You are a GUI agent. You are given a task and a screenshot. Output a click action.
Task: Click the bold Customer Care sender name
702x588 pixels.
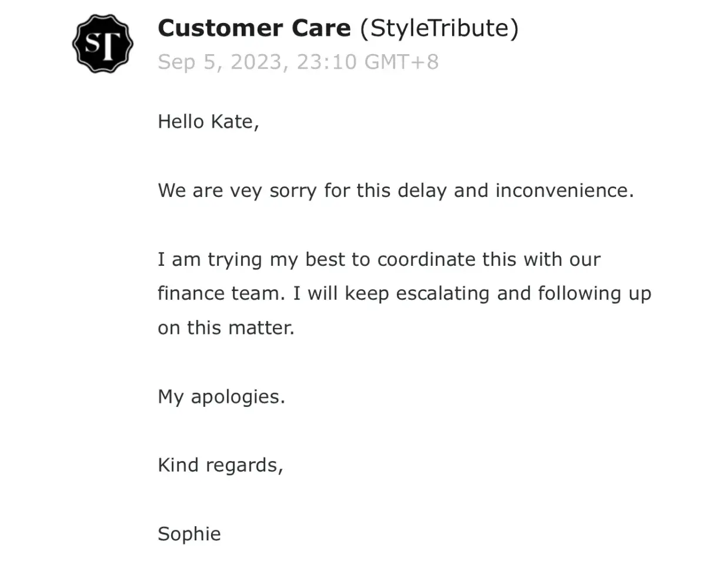(x=254, y=28)
